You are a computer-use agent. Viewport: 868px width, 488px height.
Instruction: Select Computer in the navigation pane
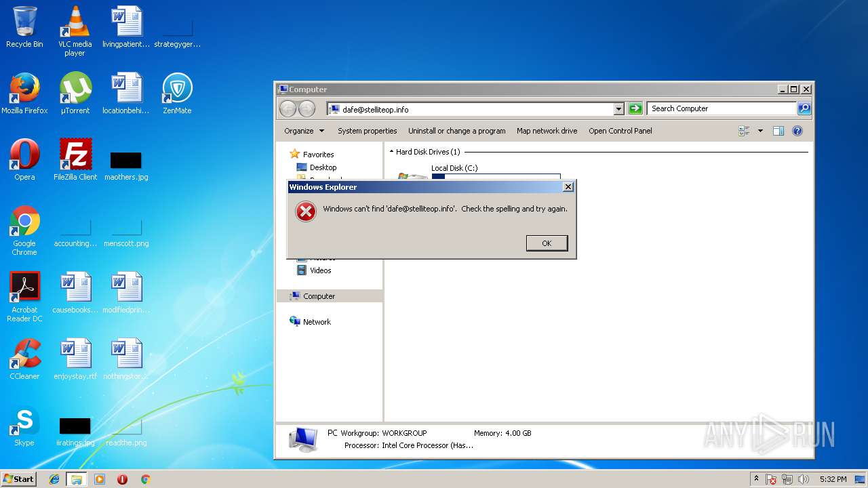click(330, 296)
